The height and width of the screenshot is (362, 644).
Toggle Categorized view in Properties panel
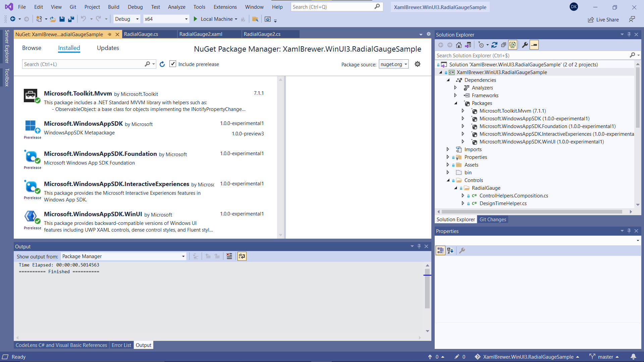coord(440,250)
